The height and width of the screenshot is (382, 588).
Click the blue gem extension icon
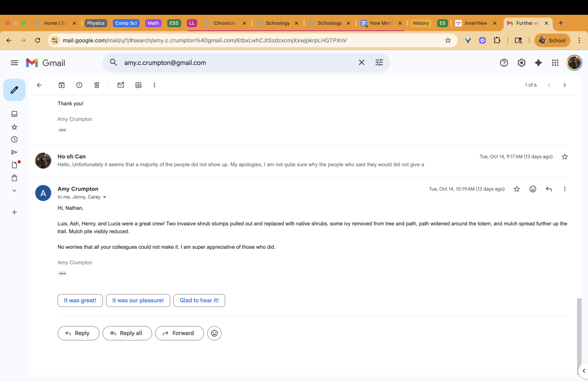coord(468,40)
